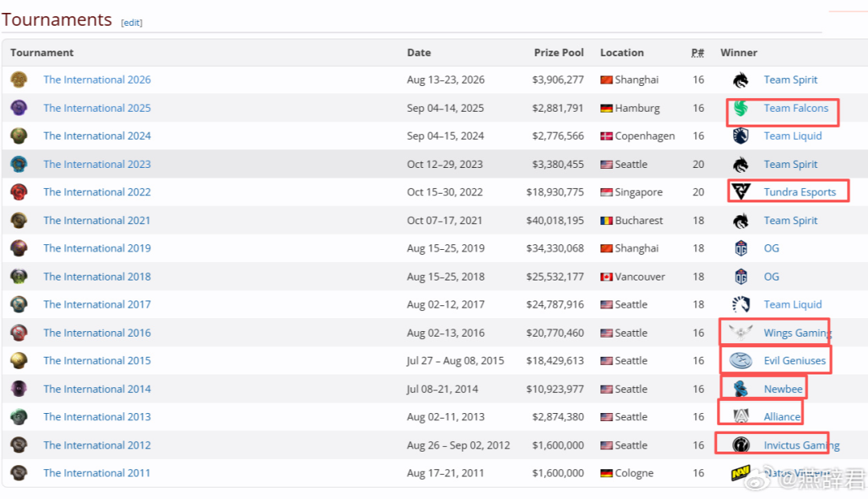Image resolution: width=868 pixels, height=499 pixels.
Task: Open the edit link beside Tournaments heading
Action: 132,22
